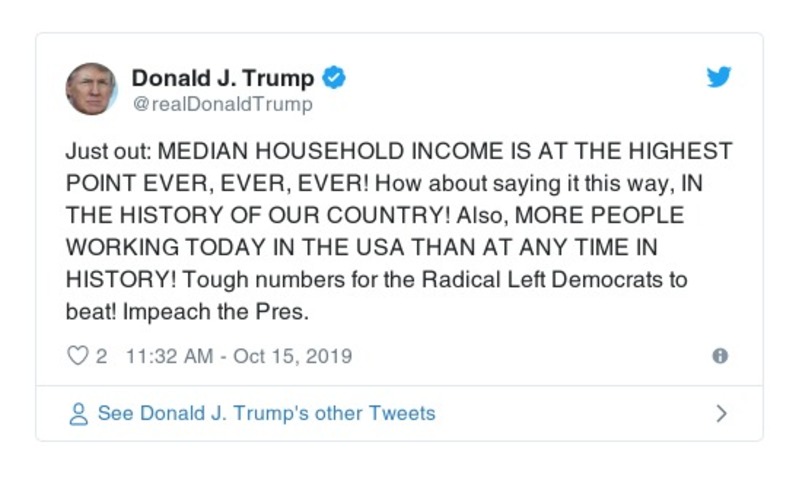Screen dimensions: 799x490
Task: Open the Donald J. Trump display name
Action: tap(223, 78)
